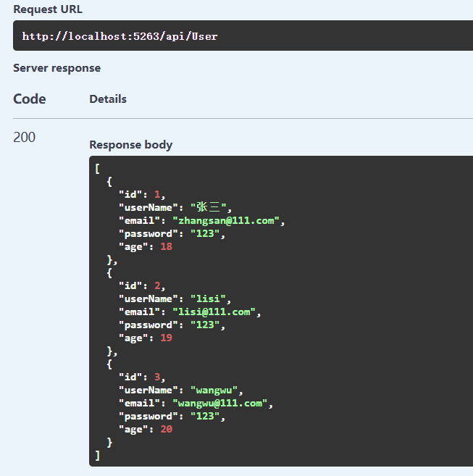Click the closing bracket of the JSON array
This screenshot has width=473, height=476.
[x=97, y=456]
